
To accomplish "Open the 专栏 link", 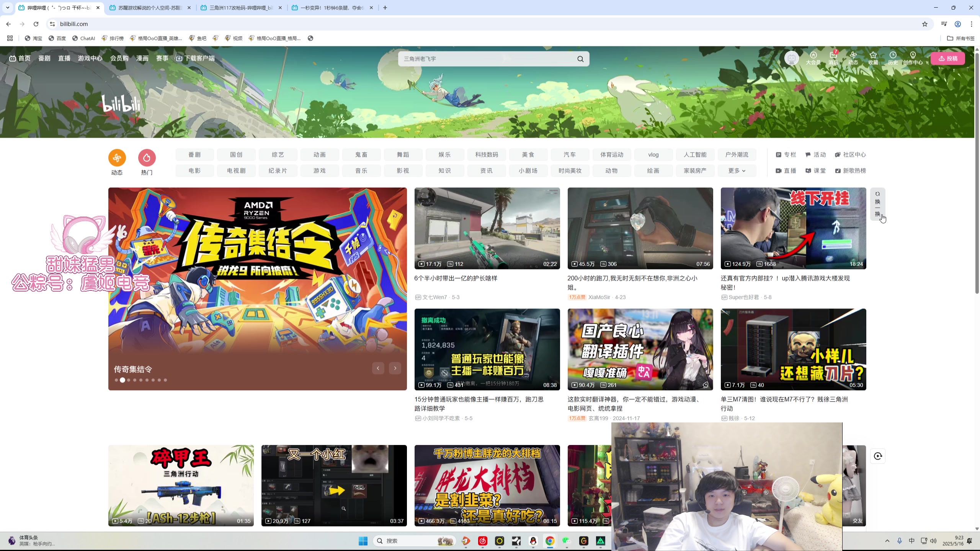I will (x=786, y=155).
